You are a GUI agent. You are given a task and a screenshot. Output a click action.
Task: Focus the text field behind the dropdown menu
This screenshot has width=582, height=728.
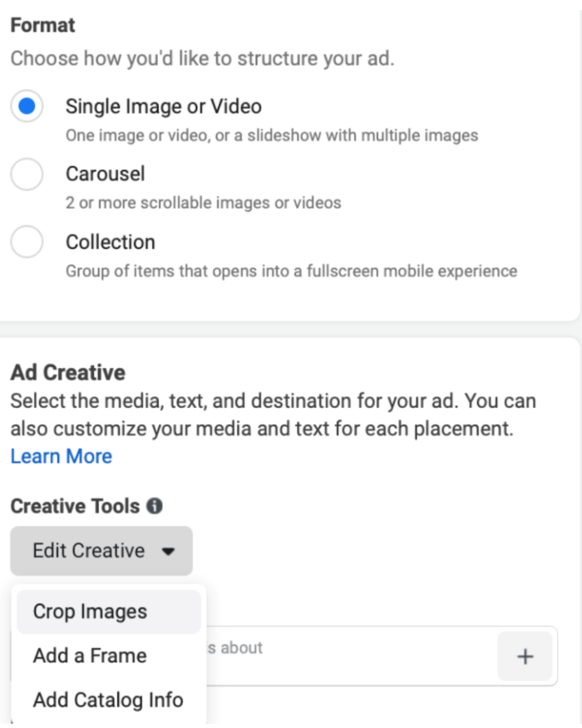tap(349, 657)
